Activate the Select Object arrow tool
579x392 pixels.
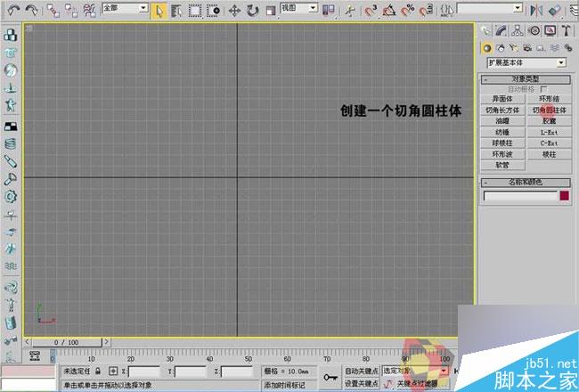(159, 11)
